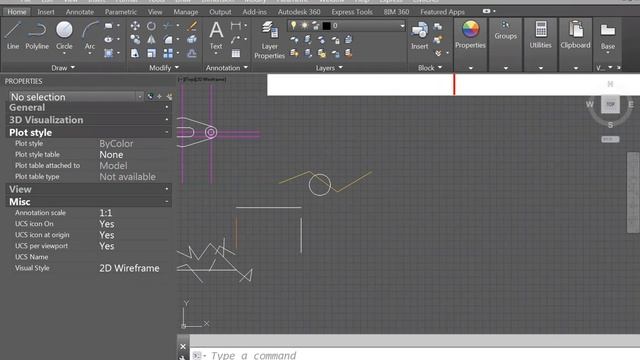Click the Rectangle tool in Draw panel
Screen dimensions: 640x360
click(109, 26)
